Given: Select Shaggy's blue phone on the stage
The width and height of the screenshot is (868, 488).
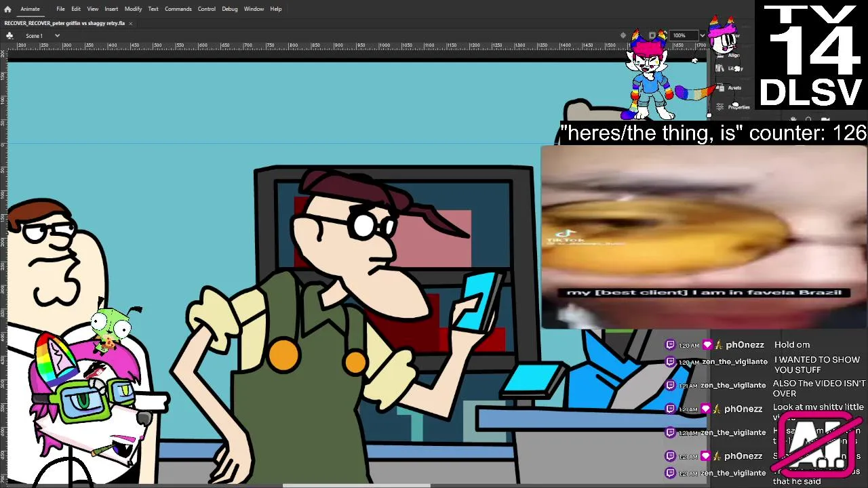Looking at the screenshot, I should (479, 301).
